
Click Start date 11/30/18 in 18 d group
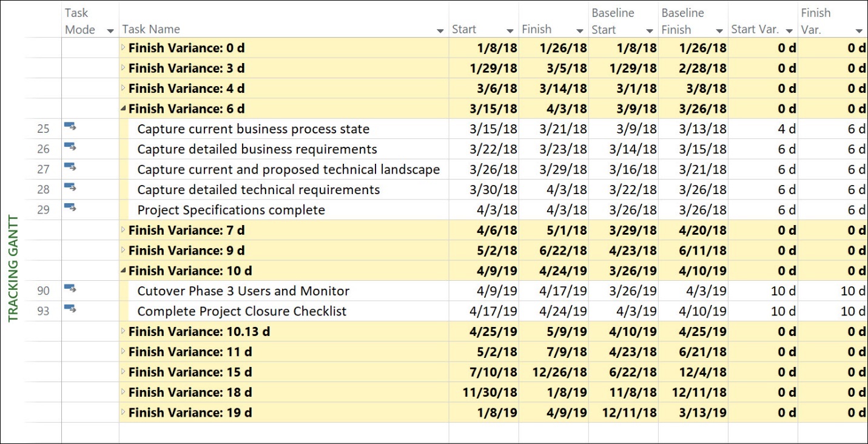point(490,392)
